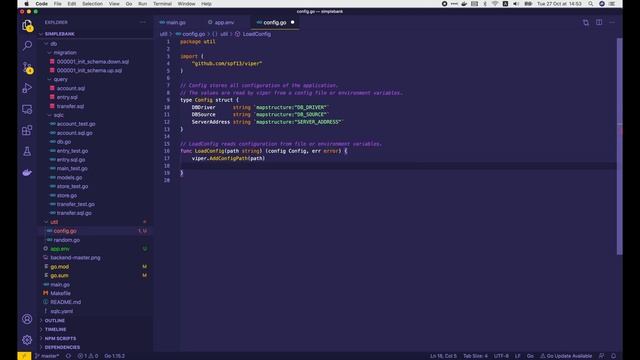The height and width of the screenshot is (360, 640).
Task: Expand the OUTLINE section
Action: (x=55, y=320)
